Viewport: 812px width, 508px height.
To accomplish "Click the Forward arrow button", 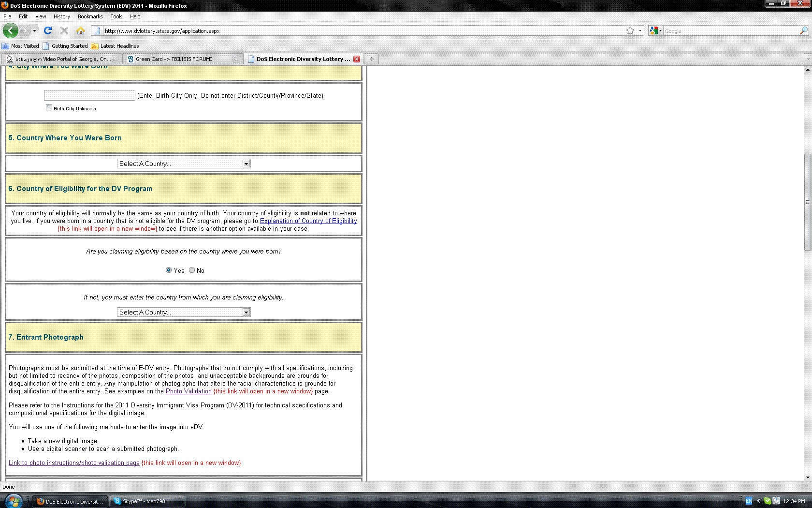I will click(25, 30).
